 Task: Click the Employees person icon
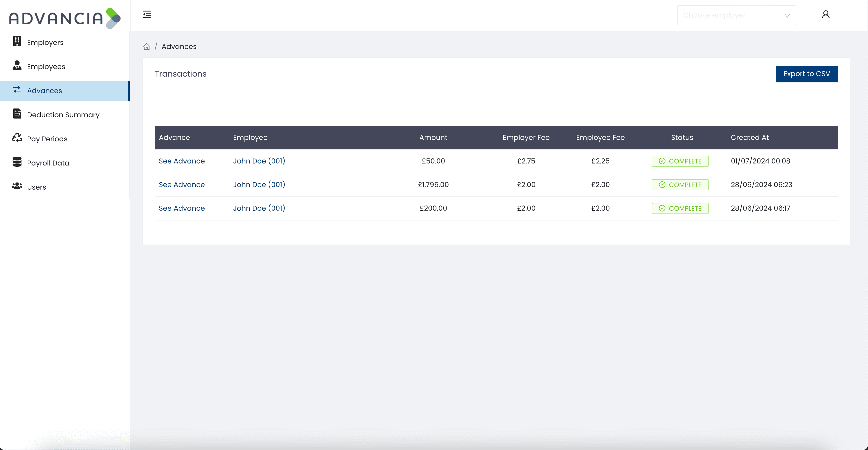point(17,65)
